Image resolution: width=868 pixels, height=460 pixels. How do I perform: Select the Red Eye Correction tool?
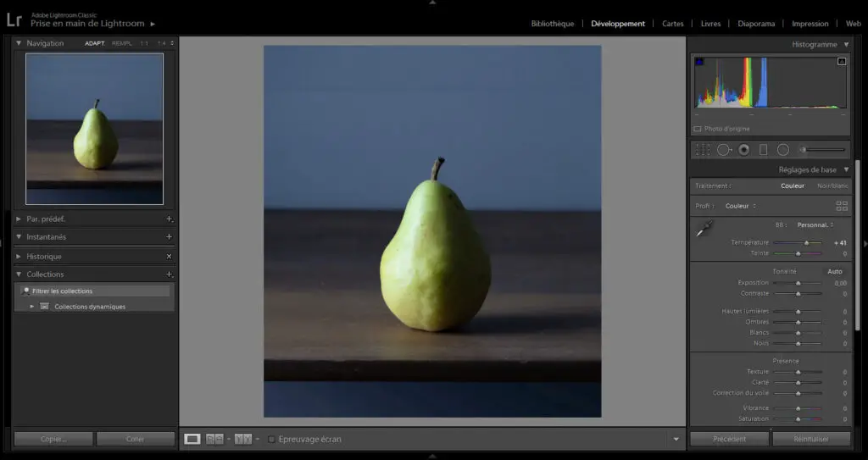click(x=744, y=150)
